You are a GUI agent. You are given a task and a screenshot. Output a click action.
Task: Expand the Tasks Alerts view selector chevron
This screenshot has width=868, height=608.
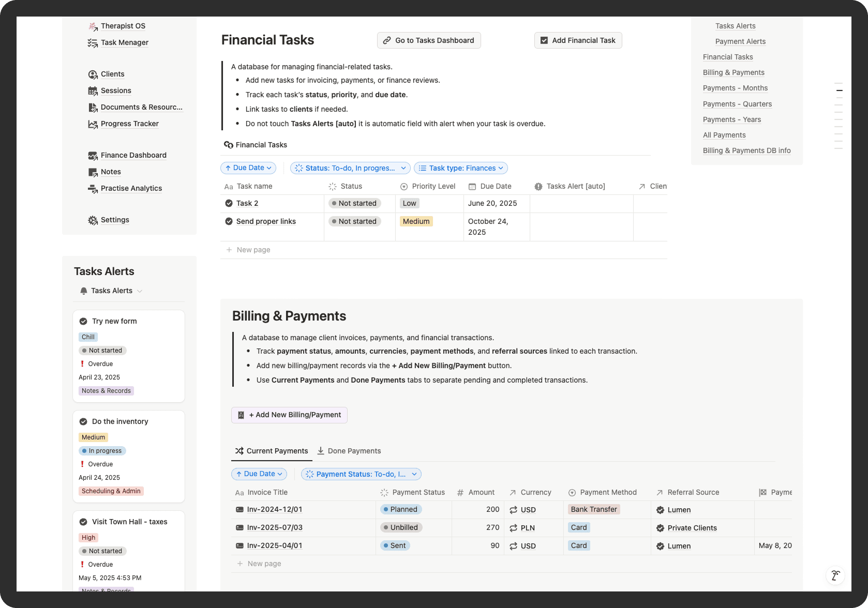pos(140,291)
